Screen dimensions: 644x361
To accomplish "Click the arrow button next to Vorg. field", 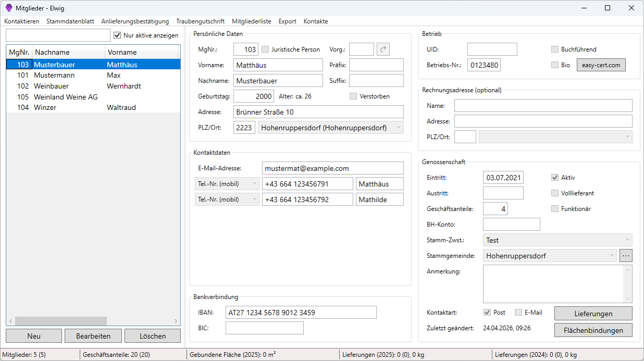I will tap(383, 49).
